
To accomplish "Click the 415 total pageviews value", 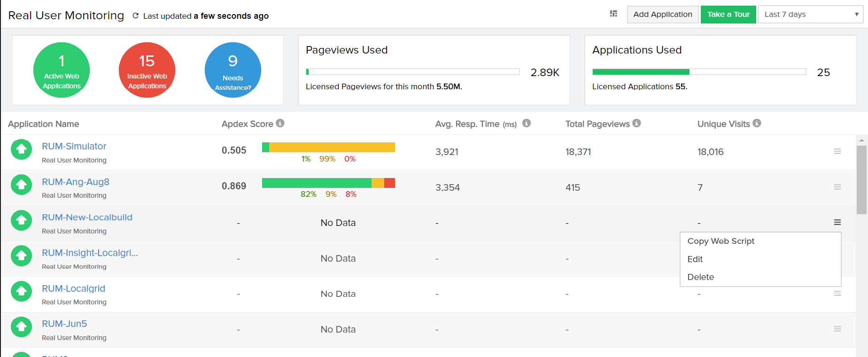I will (573, 187).
